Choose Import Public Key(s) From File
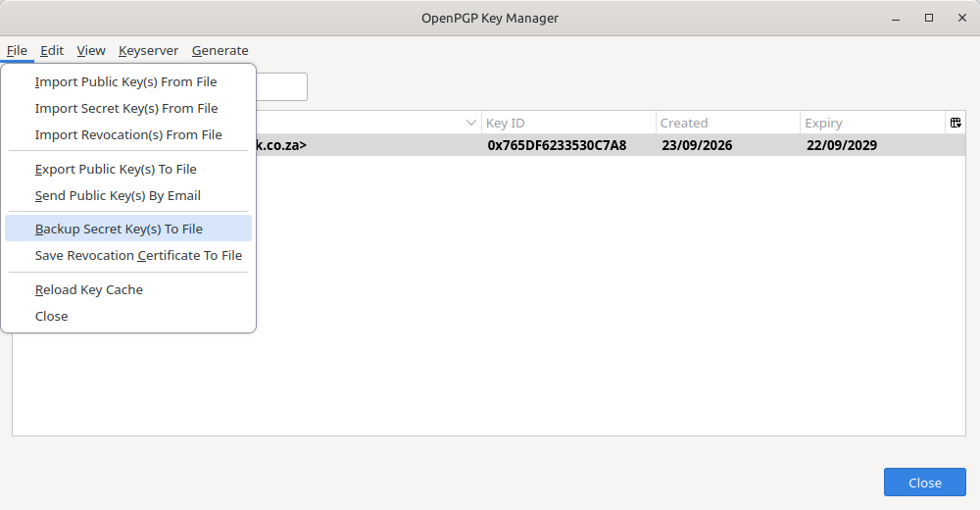980x510 pixels. point(128,82)
